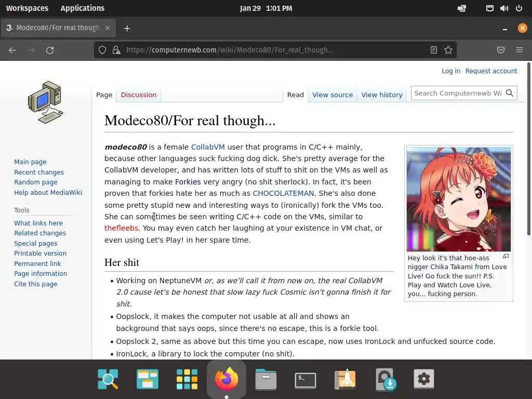Open Random page link
This screenshot has height=399, width=532.
pos(36,182)
